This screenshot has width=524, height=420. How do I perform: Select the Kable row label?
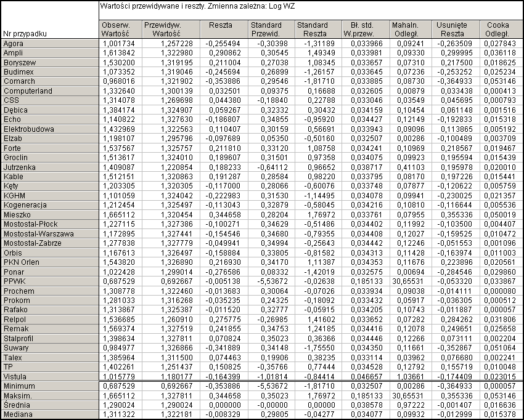click(50, 176)
